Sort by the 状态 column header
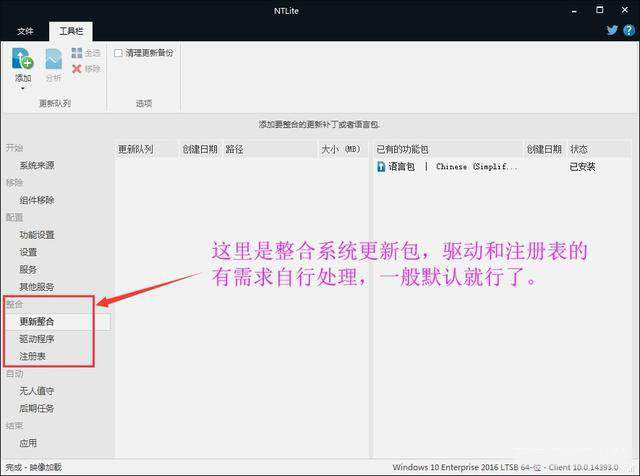Screen dimensions: 640x476 pos(598,149)
